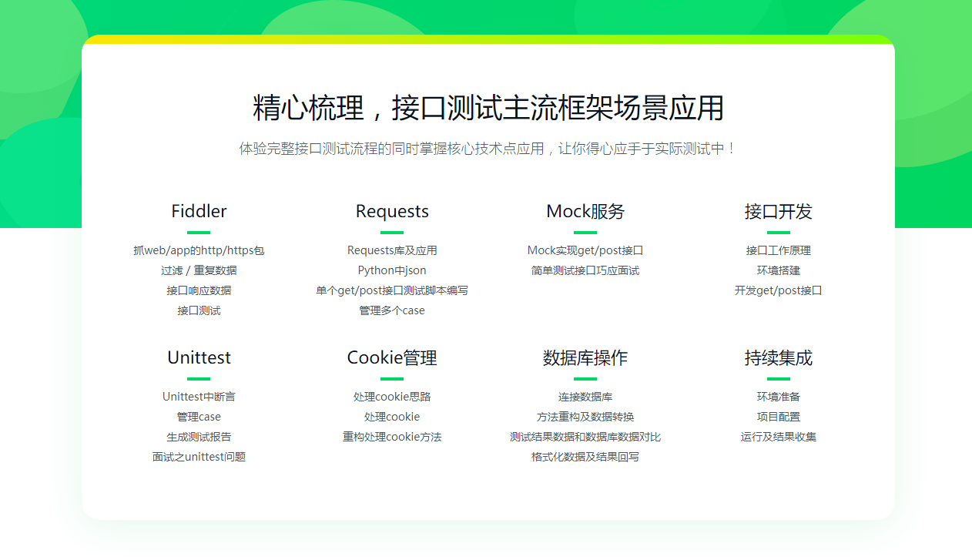Click 生成测试报告 item
972x560 pixels.
pyautogui.click(x=199, y=437)
